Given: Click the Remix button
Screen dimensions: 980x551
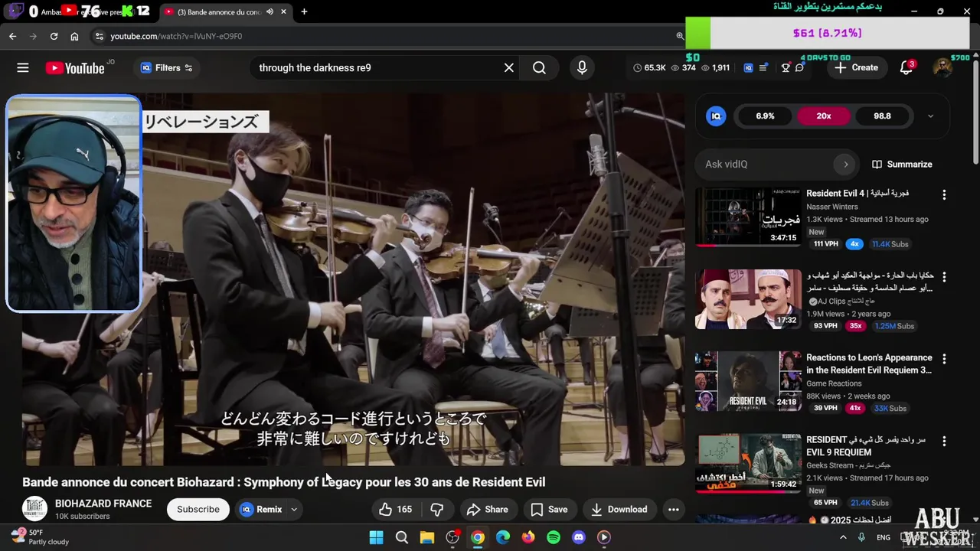Looking at the screenshot, I should pos(260,510).
